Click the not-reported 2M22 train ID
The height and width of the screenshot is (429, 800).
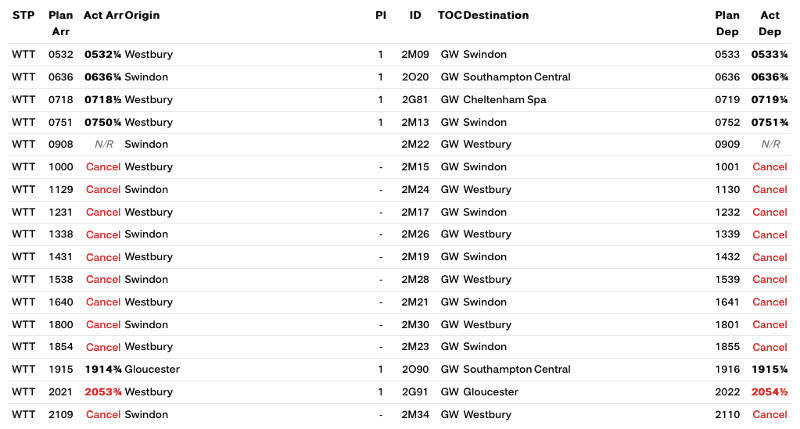(415, 144)
